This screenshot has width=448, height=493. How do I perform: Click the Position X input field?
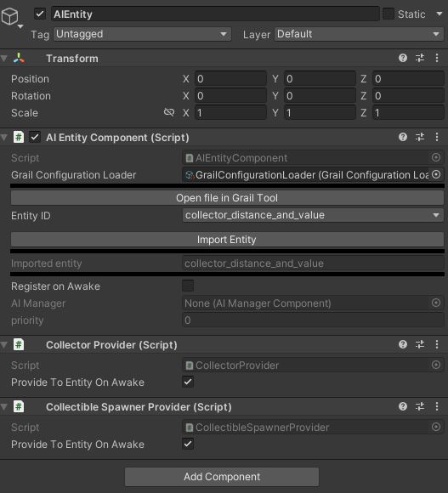pos(230,78)
